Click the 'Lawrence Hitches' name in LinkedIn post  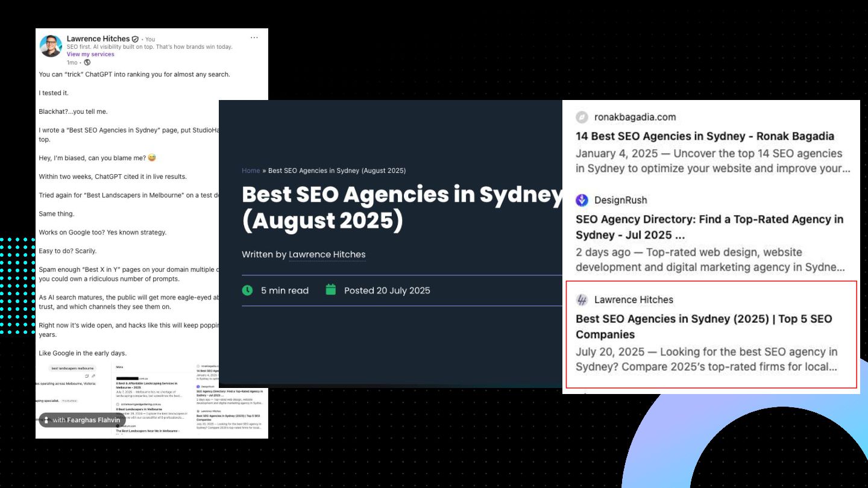tap(98, 39)
